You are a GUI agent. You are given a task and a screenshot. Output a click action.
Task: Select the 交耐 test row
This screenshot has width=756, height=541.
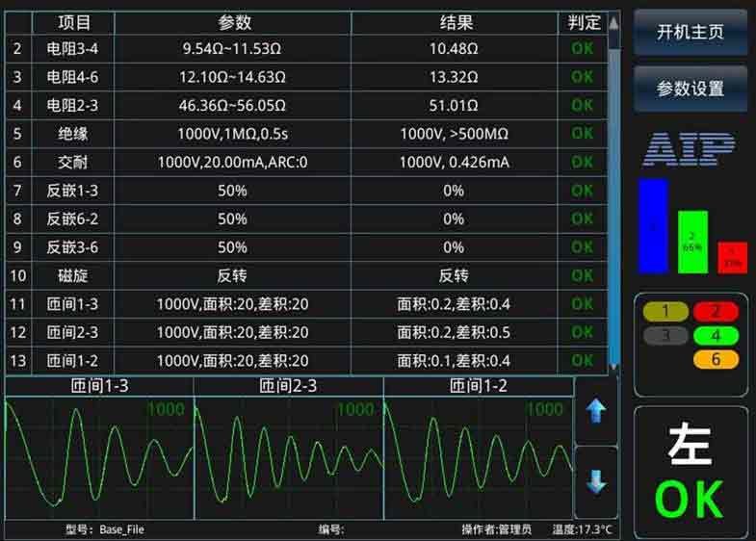[x=306, y=162]
